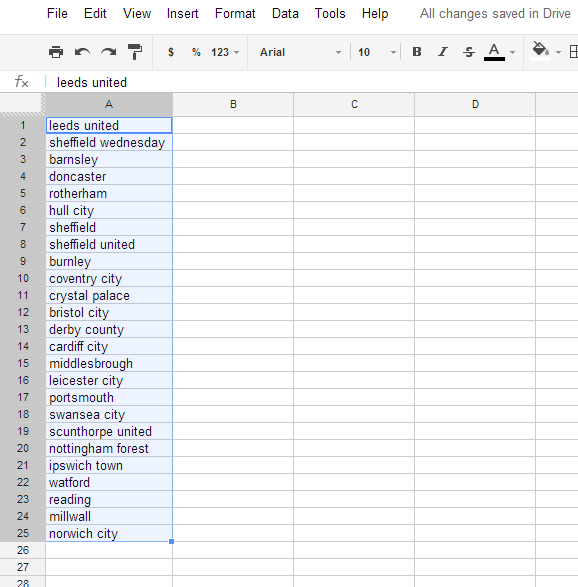Open the fill color bucket
The height and width of the screenshot is (587, 578).
[541, 51]
